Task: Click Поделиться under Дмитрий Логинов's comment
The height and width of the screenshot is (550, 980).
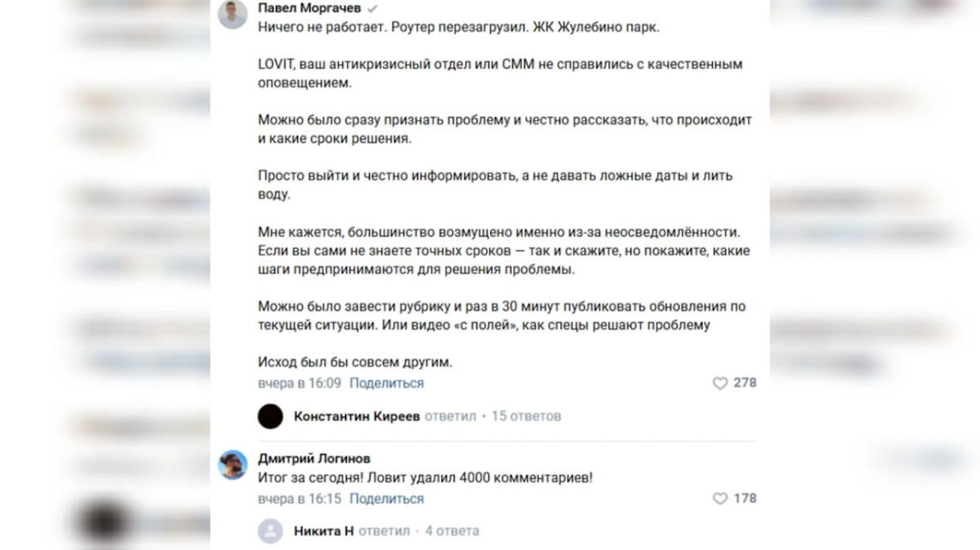Action: point(386,499)
